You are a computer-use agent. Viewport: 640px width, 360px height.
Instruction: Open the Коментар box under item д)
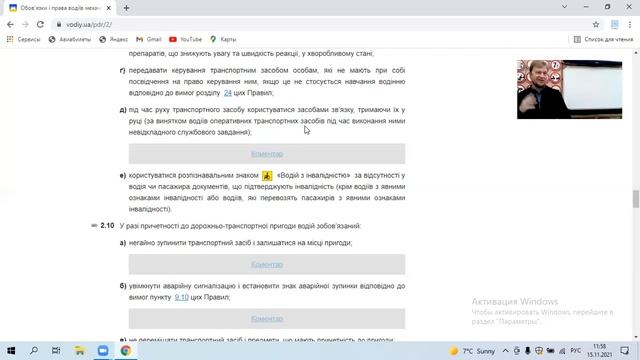pyautogui.click(x=267, y=154)
